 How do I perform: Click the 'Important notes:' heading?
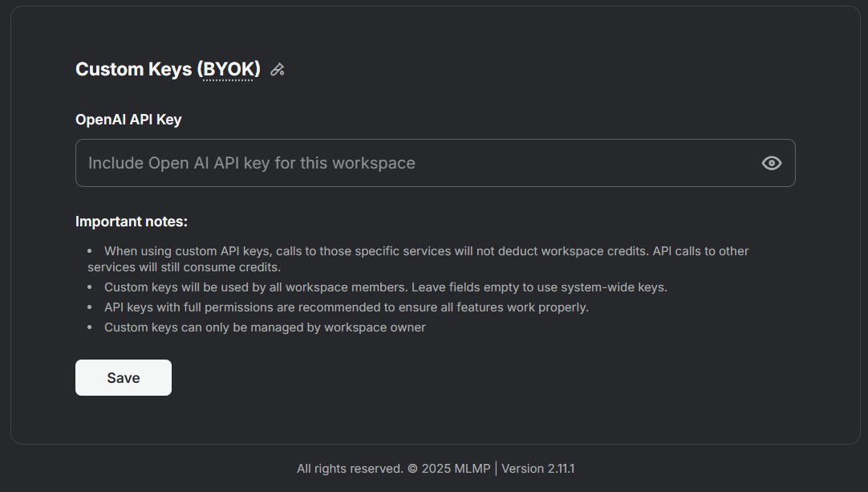tap(132, 222)
